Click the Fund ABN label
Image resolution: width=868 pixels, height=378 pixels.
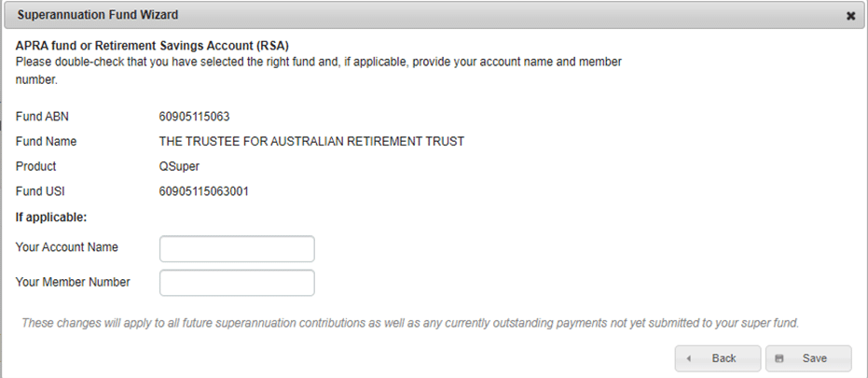(42, 117)
